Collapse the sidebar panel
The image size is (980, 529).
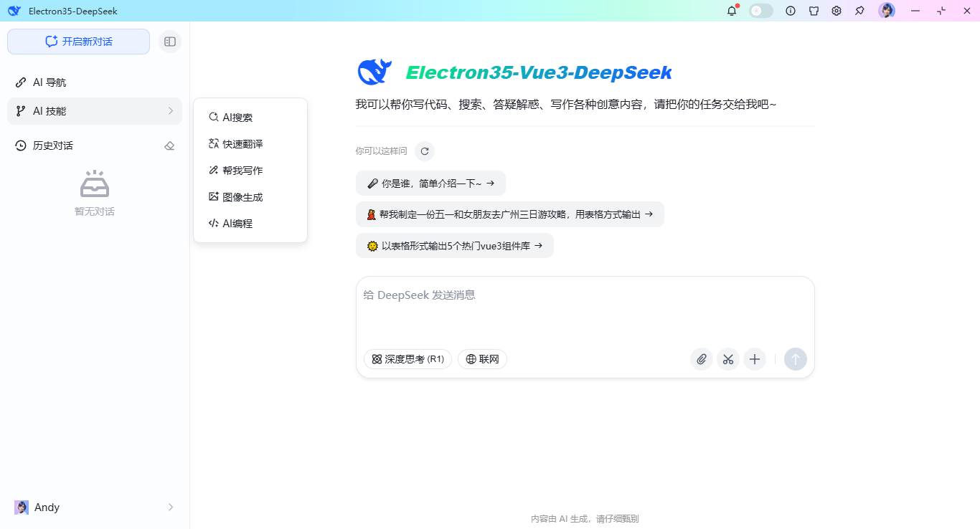[170, 41]
